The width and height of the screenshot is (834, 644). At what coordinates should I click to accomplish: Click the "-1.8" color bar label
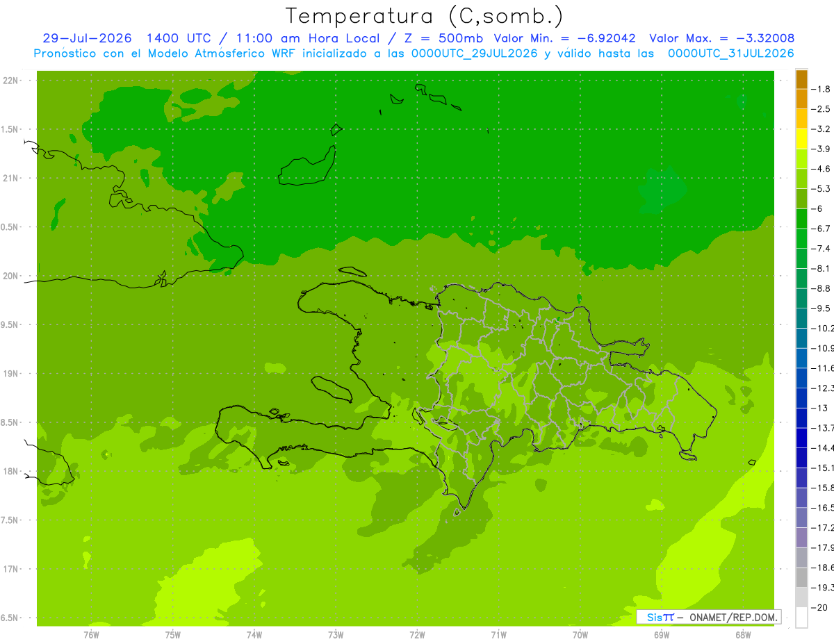822,89
